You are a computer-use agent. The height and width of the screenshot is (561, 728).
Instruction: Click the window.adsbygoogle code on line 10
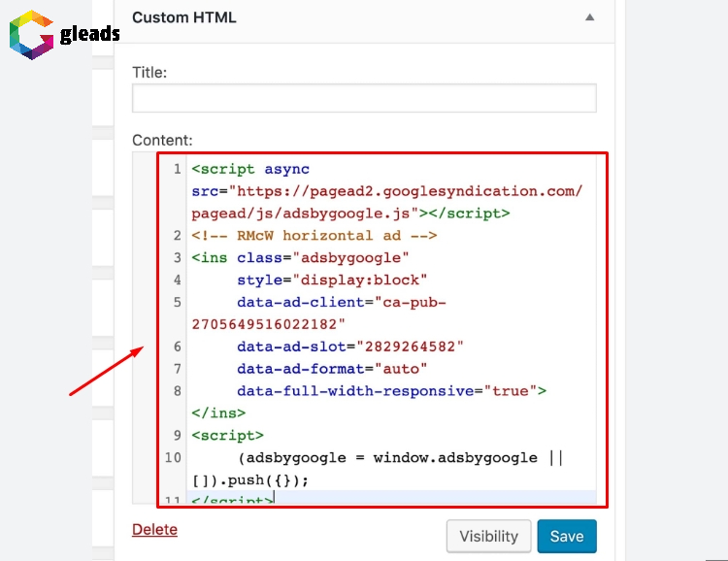pos(455,458)
